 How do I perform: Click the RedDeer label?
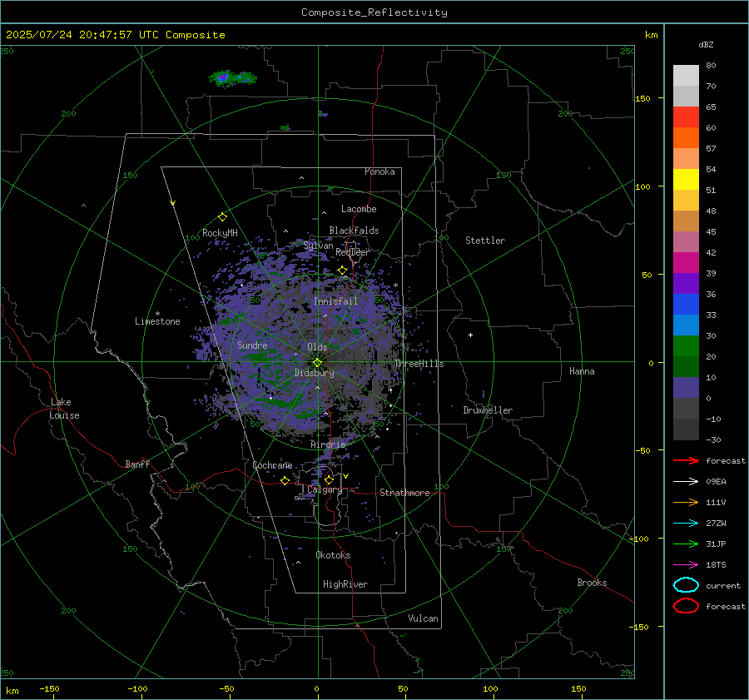[x=353, y=252]
